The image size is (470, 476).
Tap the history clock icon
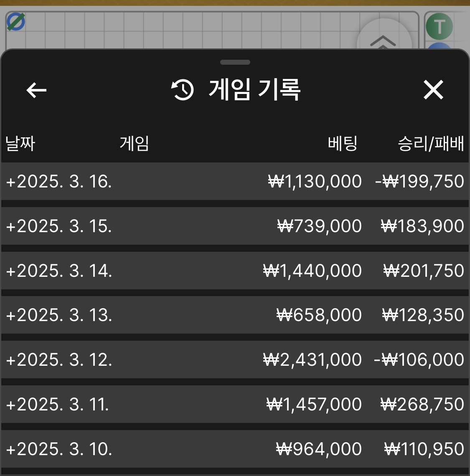click(183, 90)
